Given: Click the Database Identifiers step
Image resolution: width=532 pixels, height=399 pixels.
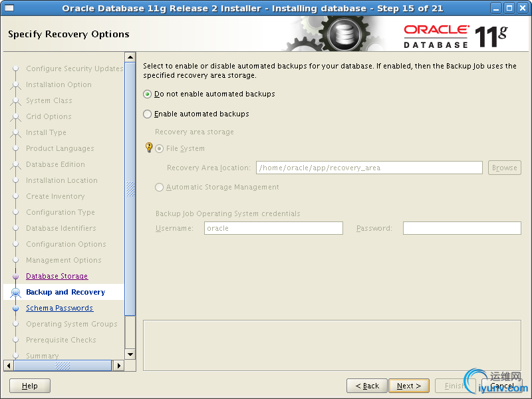Looking at the screenshot, I should point(61,228).
